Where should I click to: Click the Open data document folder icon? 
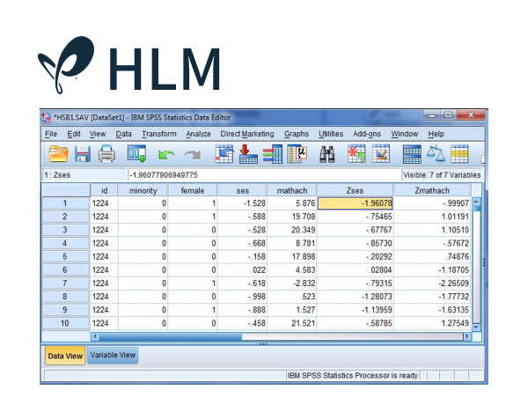[x=58, y=154]
